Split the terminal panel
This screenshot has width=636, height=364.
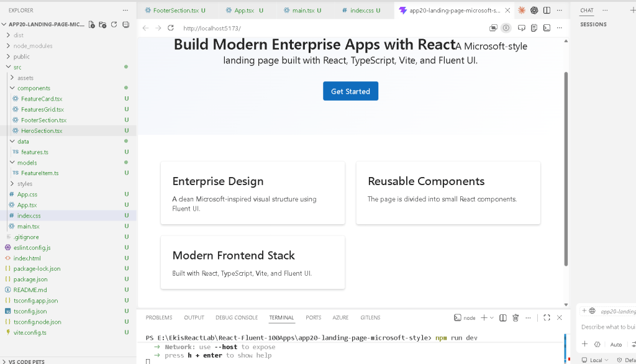(503, 318)
